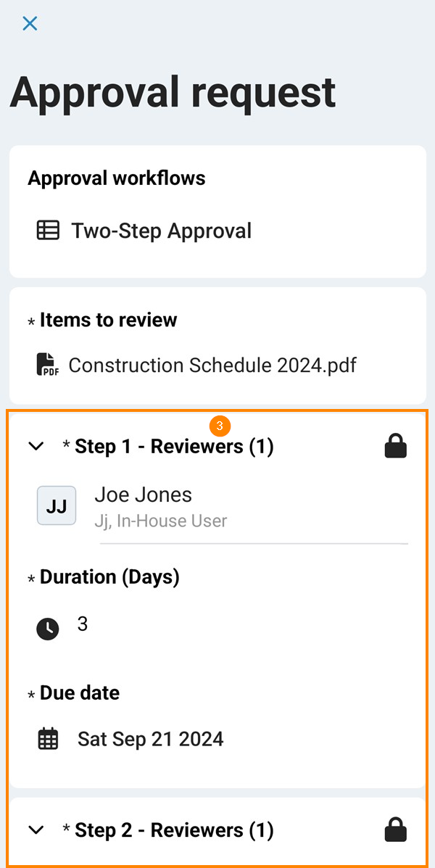Click the Approval workflows heading
Screen dimensions: 435x868
click(117, 178)
